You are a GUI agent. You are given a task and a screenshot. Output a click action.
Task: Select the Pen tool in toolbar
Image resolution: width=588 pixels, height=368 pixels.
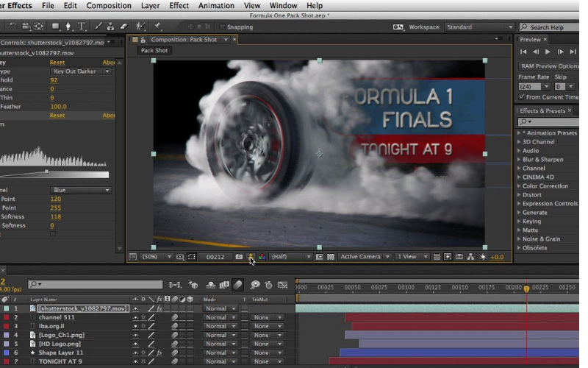[70, 27]
